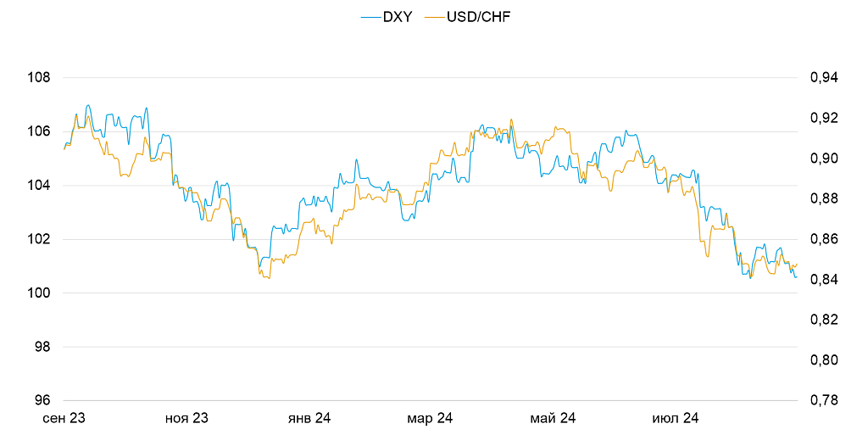Click the DXY legend label

tap(397, 16)
